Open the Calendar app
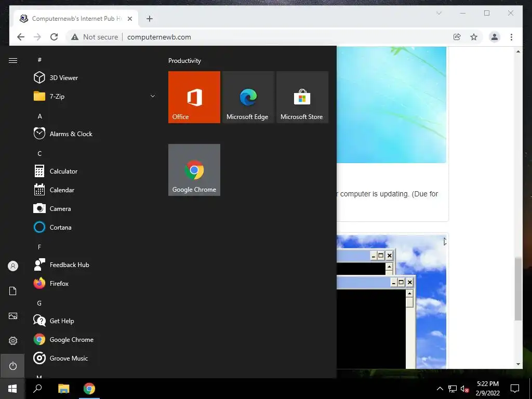This screenshot has height=399, width=532. [x=94, y=190]
